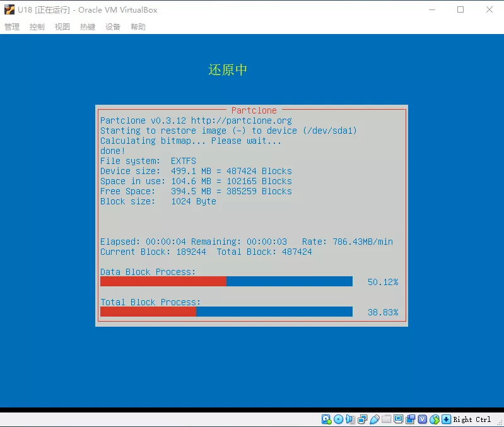The width and height of the screenshot is (504, 427).
Task: Open the 控制 menu
Action: [x=37, y=27]
